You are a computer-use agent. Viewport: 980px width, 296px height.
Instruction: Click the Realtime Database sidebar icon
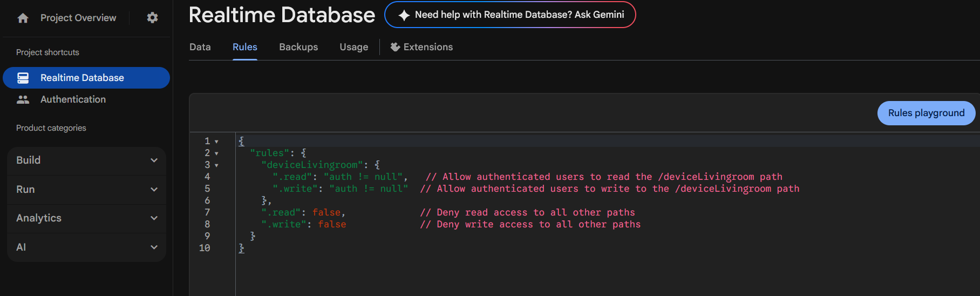[23, 78]
